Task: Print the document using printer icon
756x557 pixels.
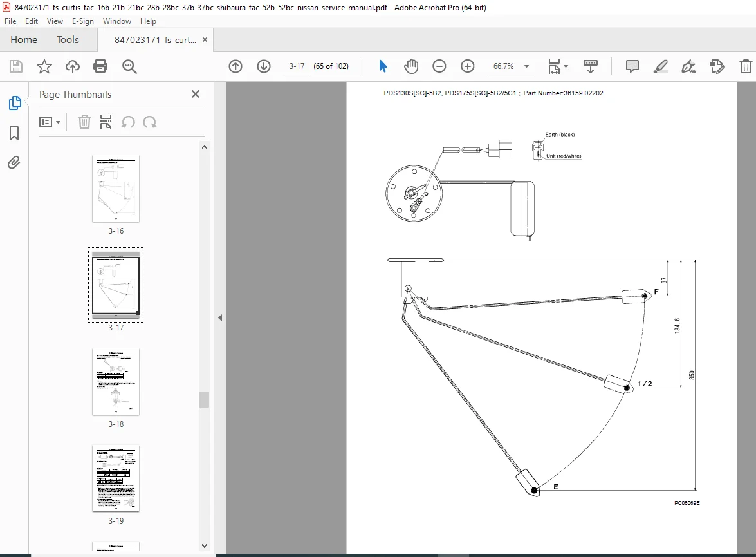Action: [x=100, y=66]
